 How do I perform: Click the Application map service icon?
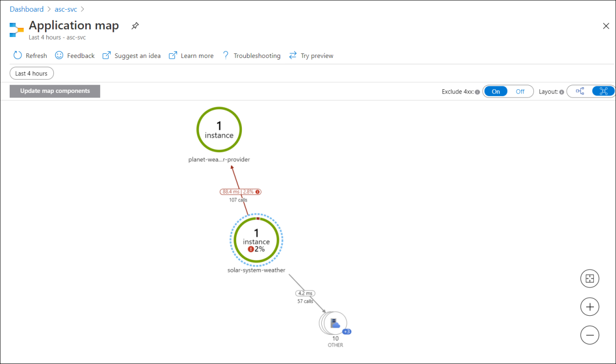(17, 30)
